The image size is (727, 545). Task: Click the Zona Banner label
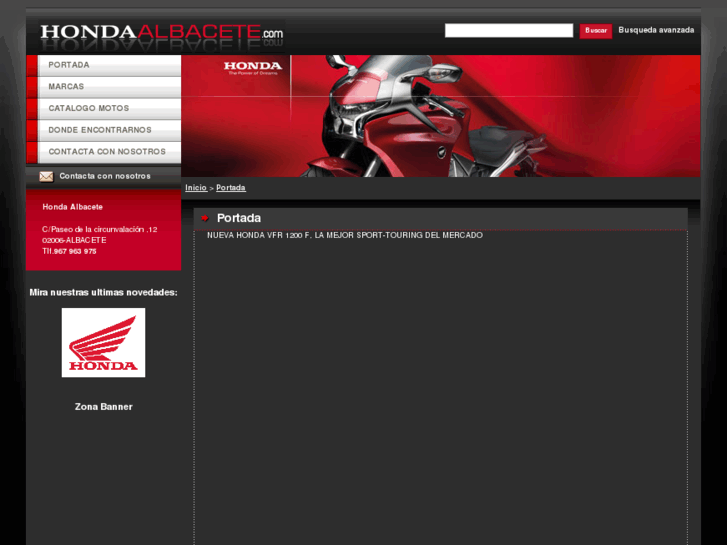(x=104, y=407)
